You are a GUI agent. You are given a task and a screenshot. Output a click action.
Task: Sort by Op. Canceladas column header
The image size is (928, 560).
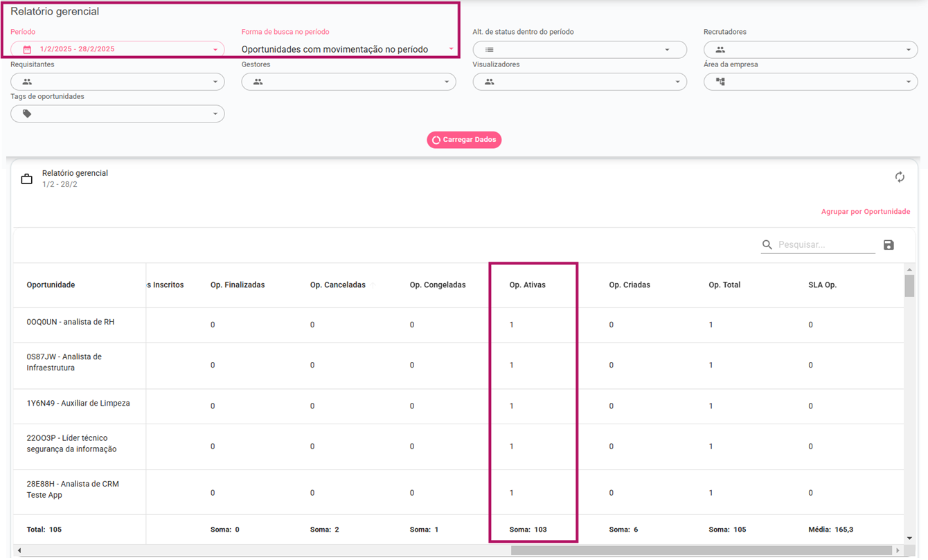click(337, 285)
